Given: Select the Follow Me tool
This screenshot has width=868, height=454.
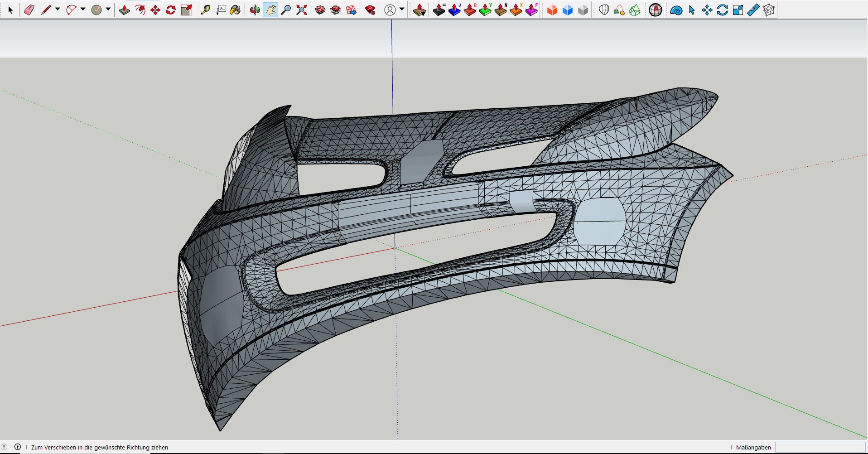Looking at the screenshot, I should pos(140,10).
